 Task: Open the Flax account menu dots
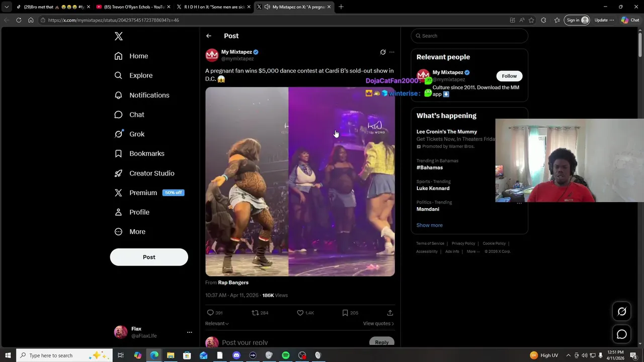(x=190, y=332)
